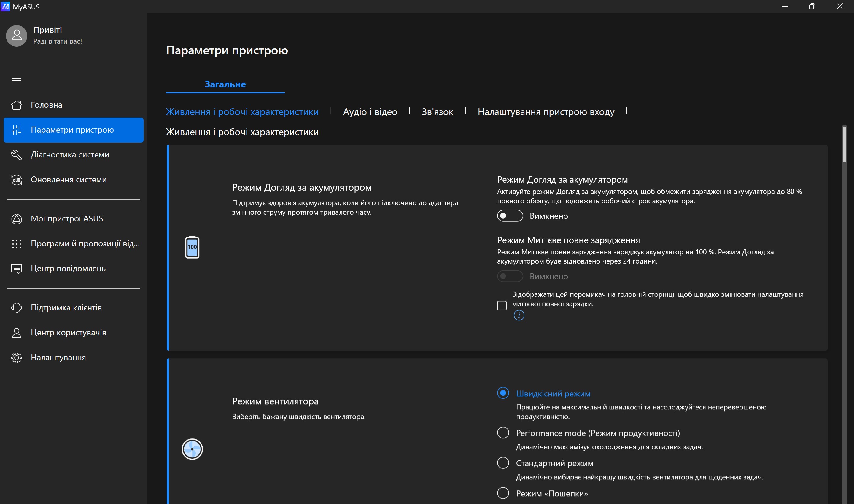
Task: Click the message icon for Центр повідомлень
Action: click(17, 269)
